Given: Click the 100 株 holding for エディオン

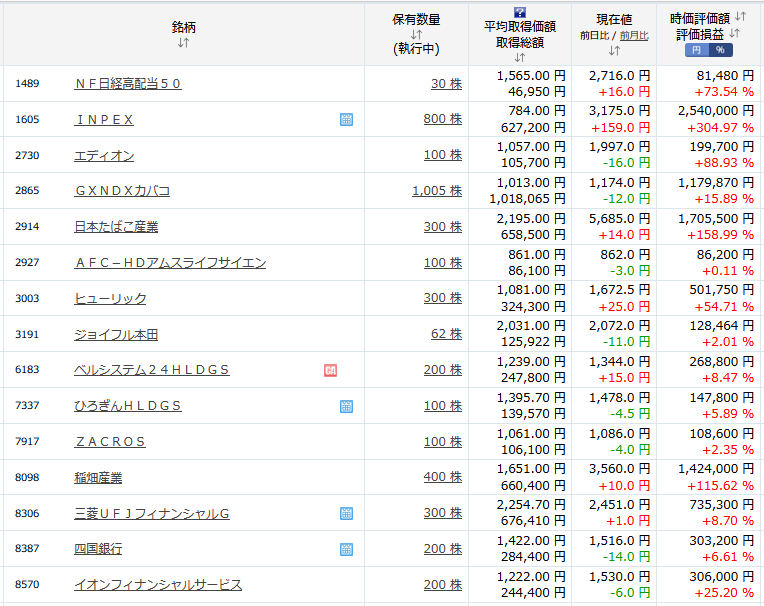Looking at the screenshot, I should coord(442,155).
